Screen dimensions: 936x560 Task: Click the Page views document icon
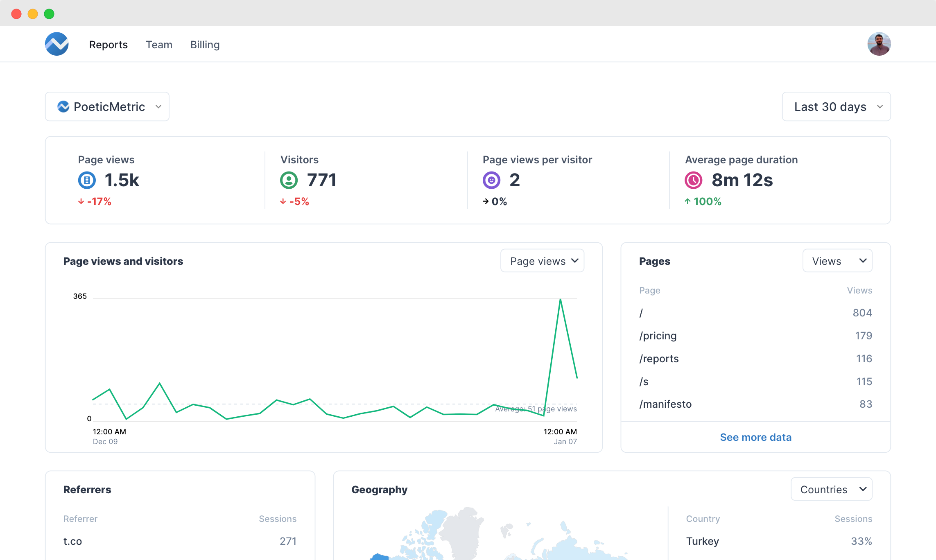pyautogui.click(x=86, y=180)
